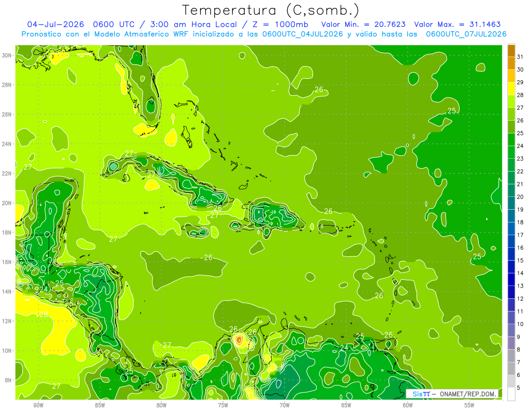Click legend value label '31'

(520, 57)
